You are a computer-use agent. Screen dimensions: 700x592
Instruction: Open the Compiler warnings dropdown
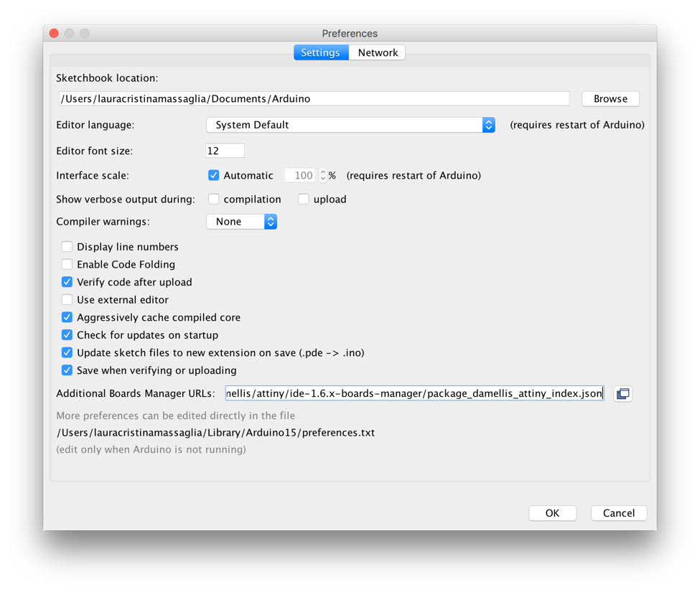(x=241, y=222)
